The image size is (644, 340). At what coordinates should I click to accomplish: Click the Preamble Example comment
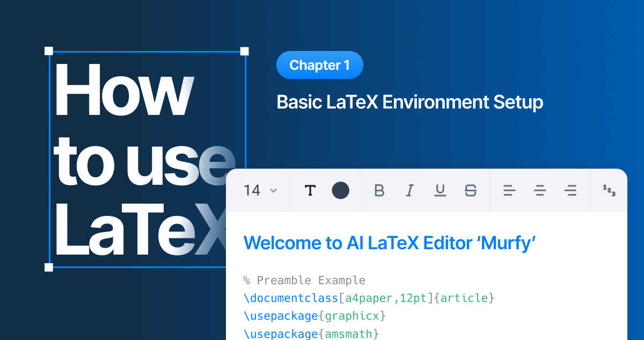305,280
